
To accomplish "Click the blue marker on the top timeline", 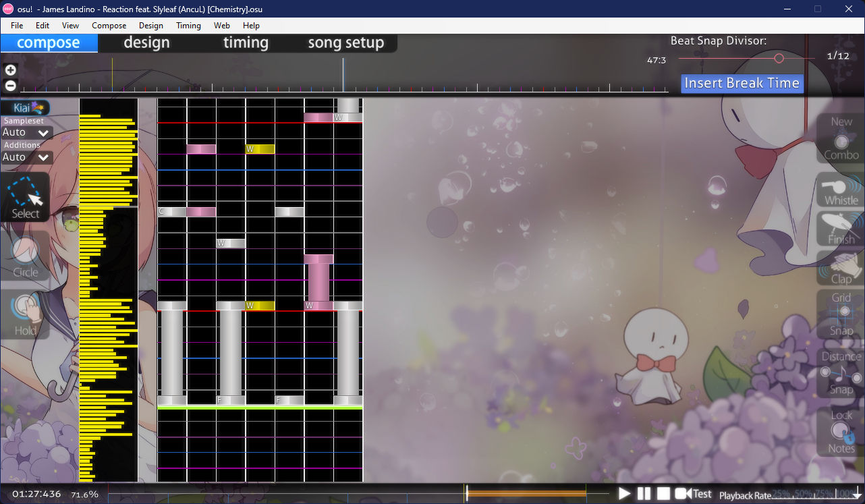I will coord(343,74).
